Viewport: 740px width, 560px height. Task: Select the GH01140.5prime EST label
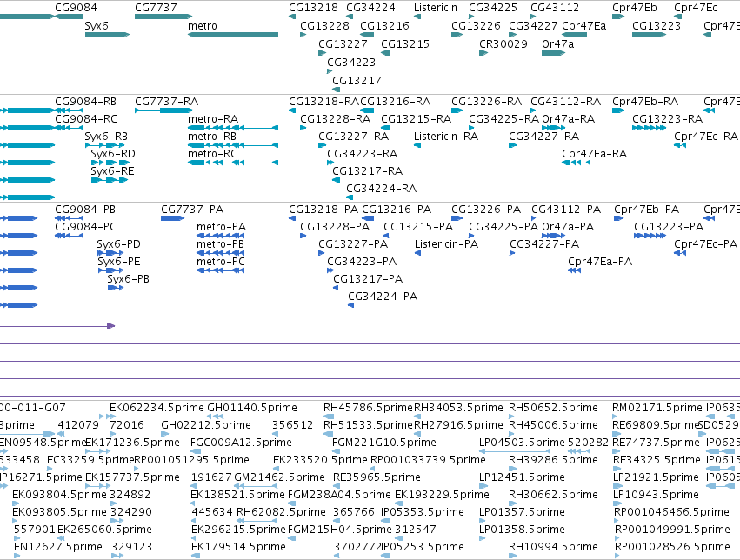(x=252, y=408)
